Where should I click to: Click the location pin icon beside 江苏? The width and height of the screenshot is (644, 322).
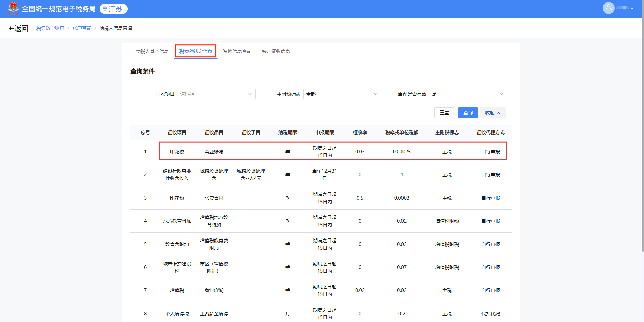105,9
